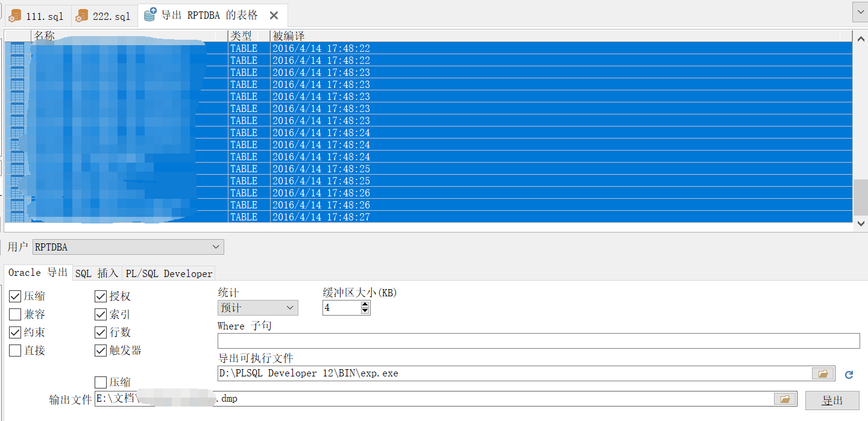Click the 导出 button
This screenshot has height=421, width=868.
pyautogui.click(x=832, y=401)
